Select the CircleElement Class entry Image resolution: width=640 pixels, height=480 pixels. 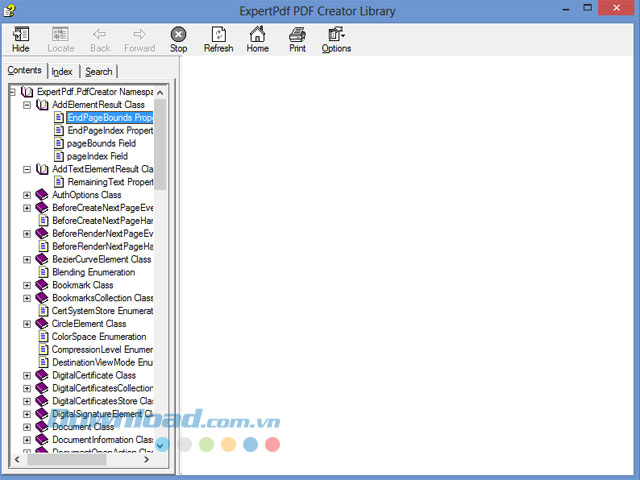tap(89, 324)
